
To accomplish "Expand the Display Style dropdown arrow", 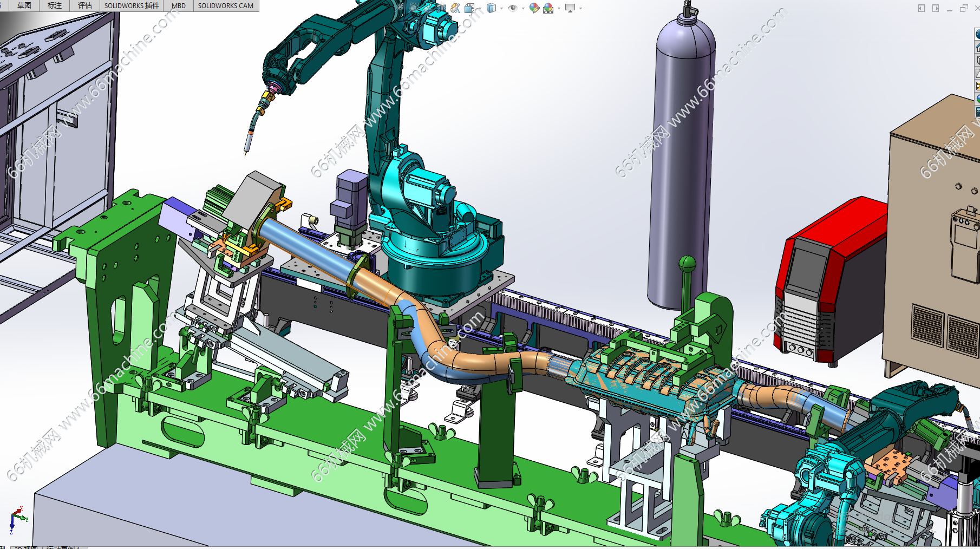I will coord(501,8).
